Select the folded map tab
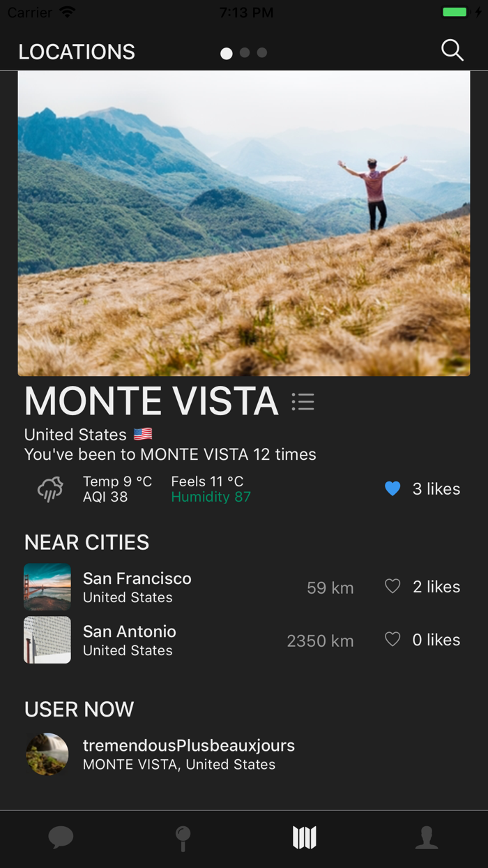This screenshot has width=488, height=868. point(305,837)
